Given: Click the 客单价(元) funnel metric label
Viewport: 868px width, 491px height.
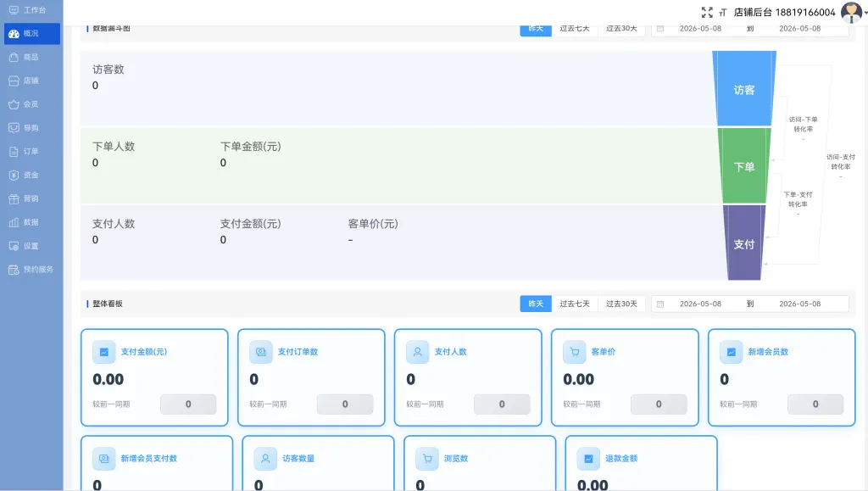Looking at the screenshot, I should tap(373, 224).
